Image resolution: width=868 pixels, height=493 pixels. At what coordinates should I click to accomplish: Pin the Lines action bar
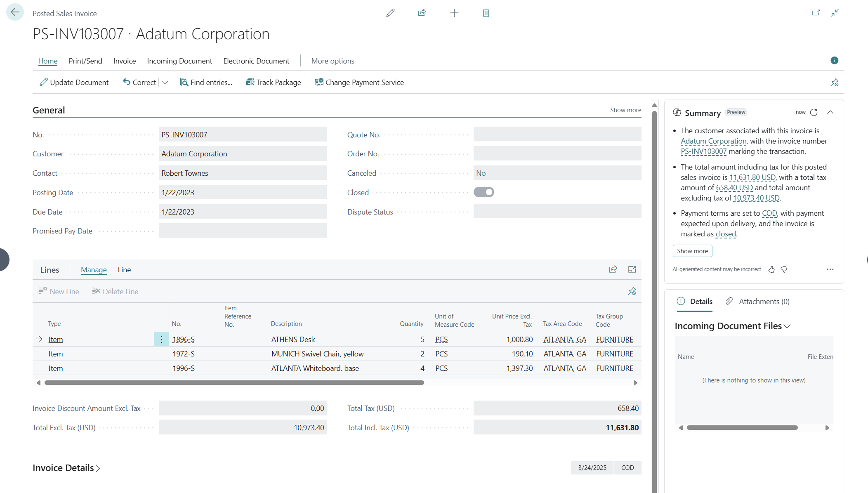[632, 291]
